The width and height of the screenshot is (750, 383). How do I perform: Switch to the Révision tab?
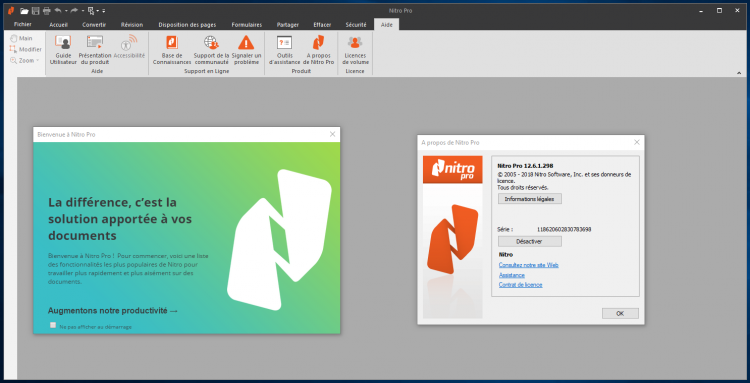click(x=132, y=24)
